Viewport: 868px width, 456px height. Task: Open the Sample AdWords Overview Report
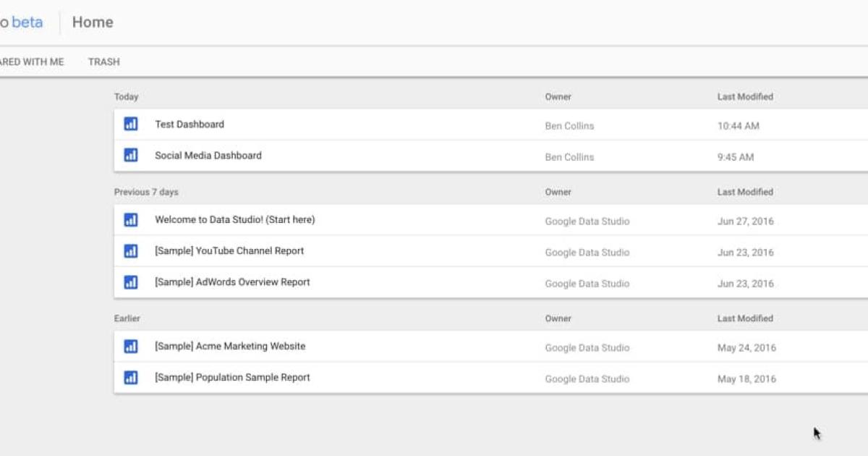pyautogui.click(x=233, y=282)
